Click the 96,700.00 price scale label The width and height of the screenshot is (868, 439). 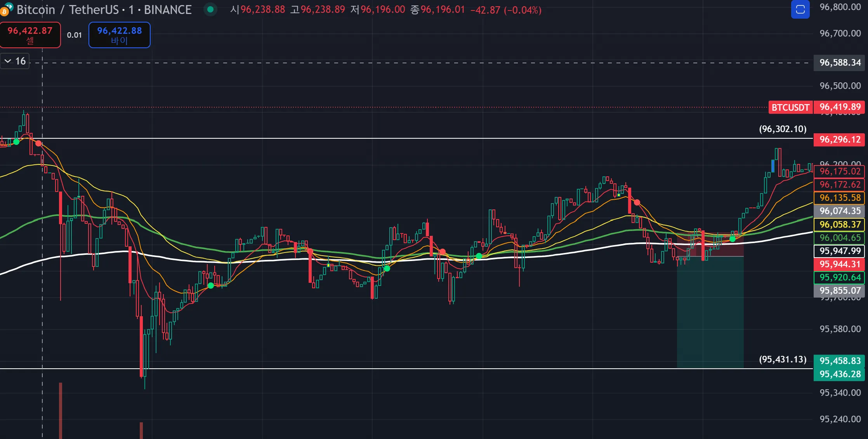click(x=840, y=33)
